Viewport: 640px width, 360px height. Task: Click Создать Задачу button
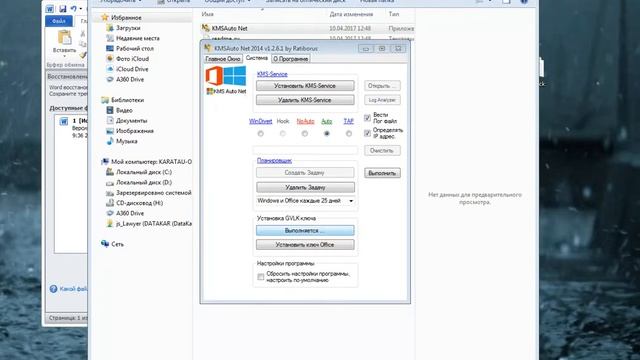[305, 173]
